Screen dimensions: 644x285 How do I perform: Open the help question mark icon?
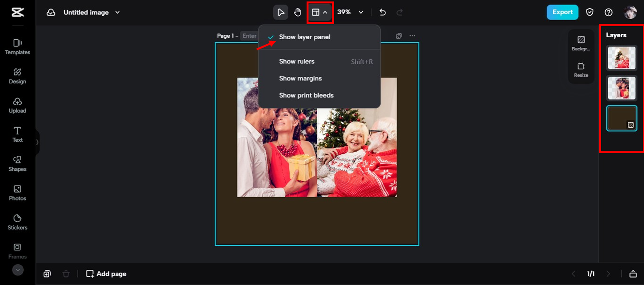[609, 12]
